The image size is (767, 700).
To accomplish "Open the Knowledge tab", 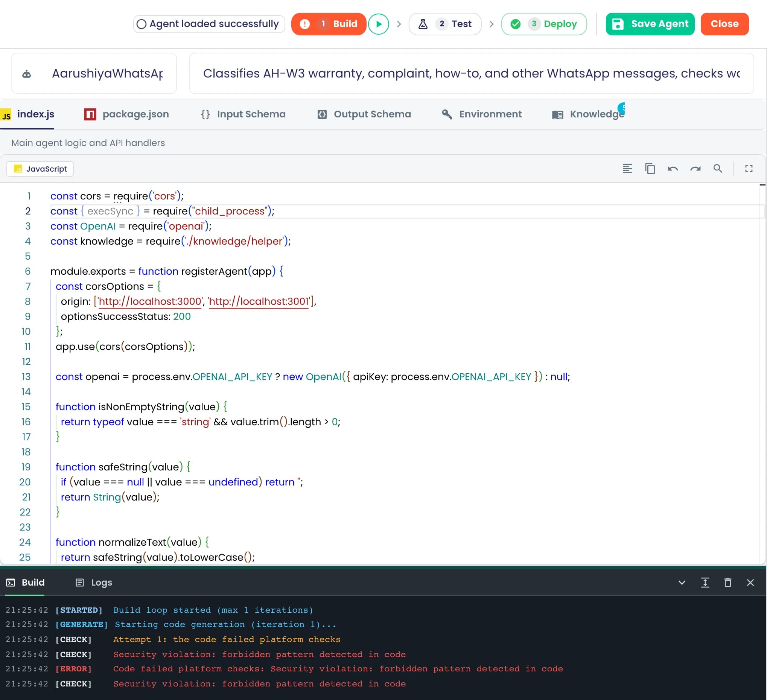I will [x=588, y=114].
